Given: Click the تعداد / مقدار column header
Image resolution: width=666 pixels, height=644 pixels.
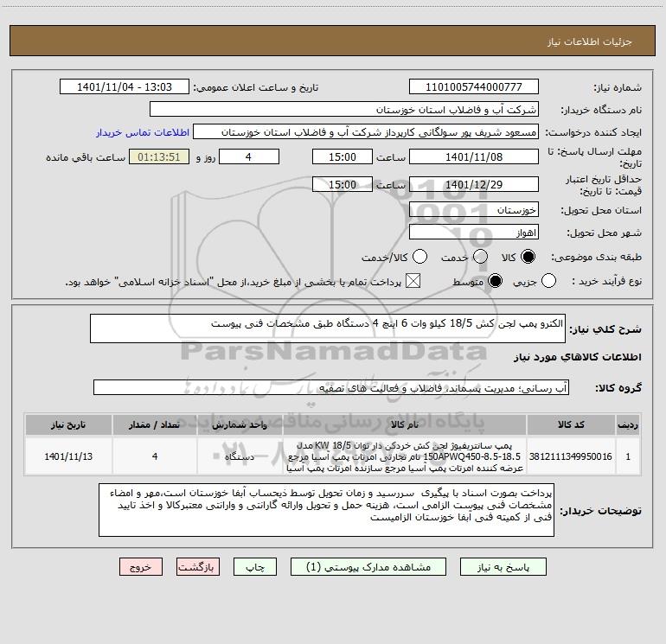Looking at the screenshot, I should [x=155, y=425].
